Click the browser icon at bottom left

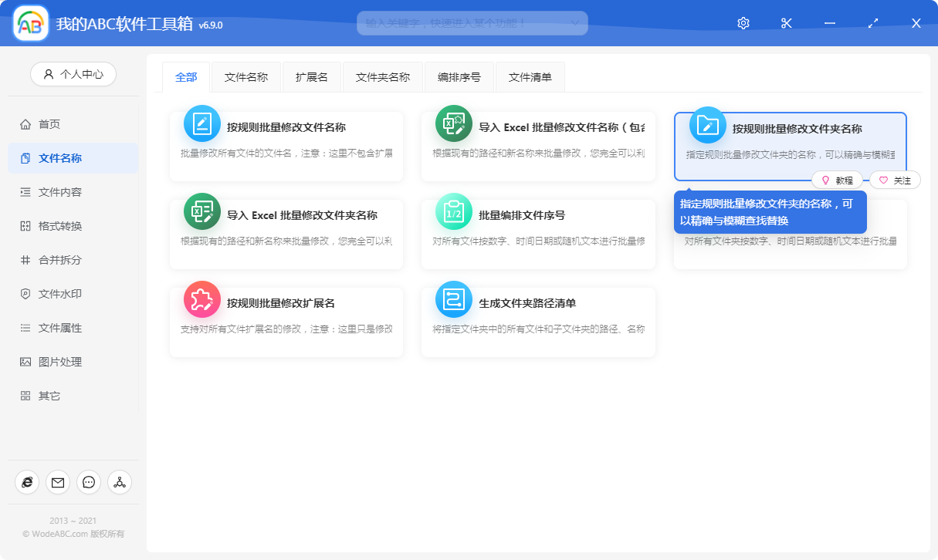tap(26, 482)
